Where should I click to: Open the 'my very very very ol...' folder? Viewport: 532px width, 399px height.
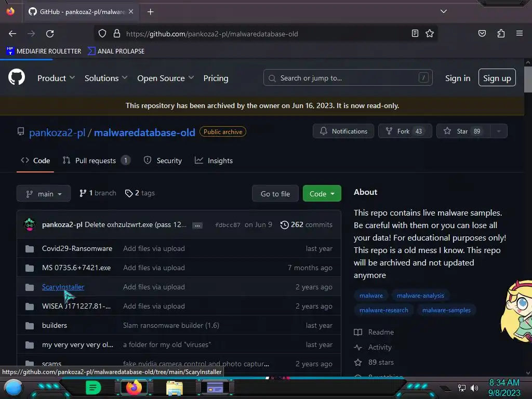pos(78,345)
